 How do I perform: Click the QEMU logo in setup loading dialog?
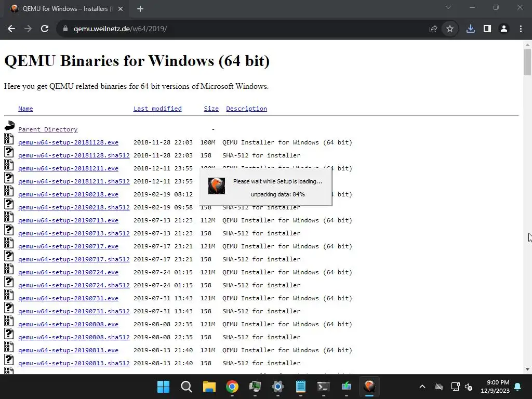point(217,186)
